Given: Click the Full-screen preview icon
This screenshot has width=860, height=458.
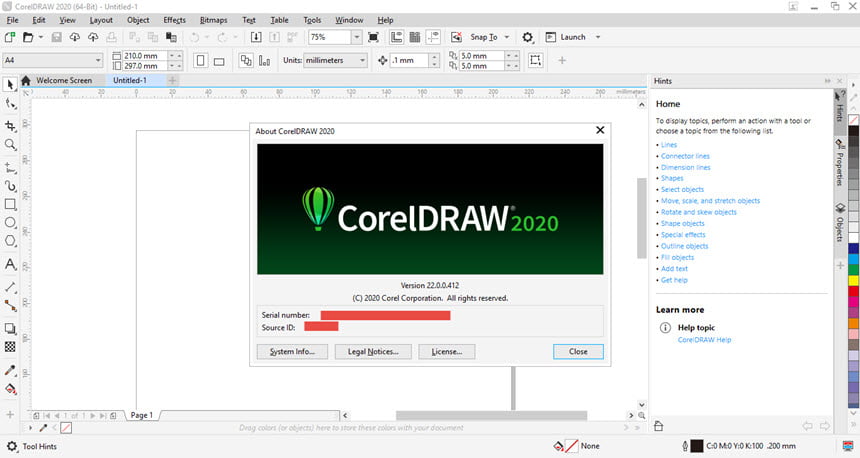Looking at the screenshot, I should tap(374, 37).
